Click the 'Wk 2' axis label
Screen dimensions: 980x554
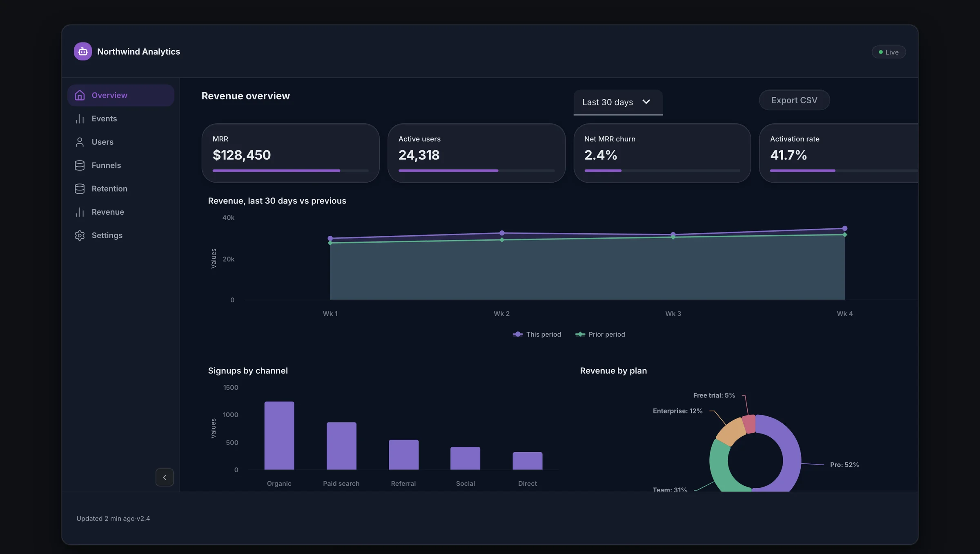502,314
